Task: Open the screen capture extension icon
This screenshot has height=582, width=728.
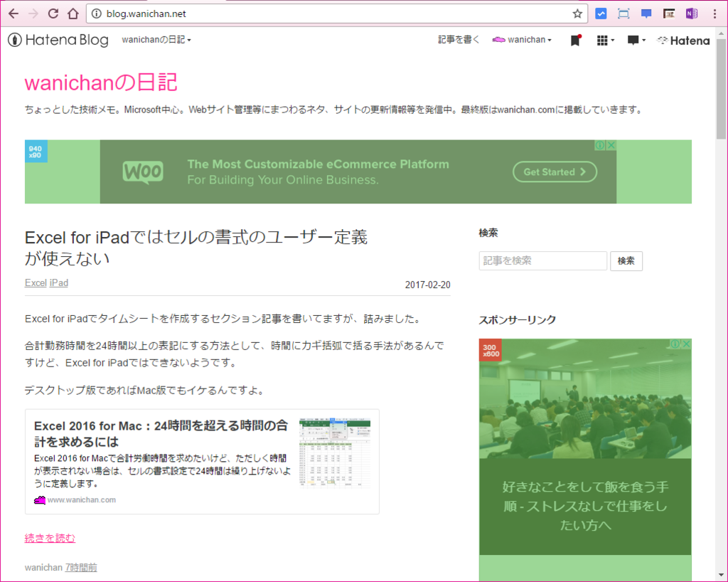Action: [x=623, y=14]
